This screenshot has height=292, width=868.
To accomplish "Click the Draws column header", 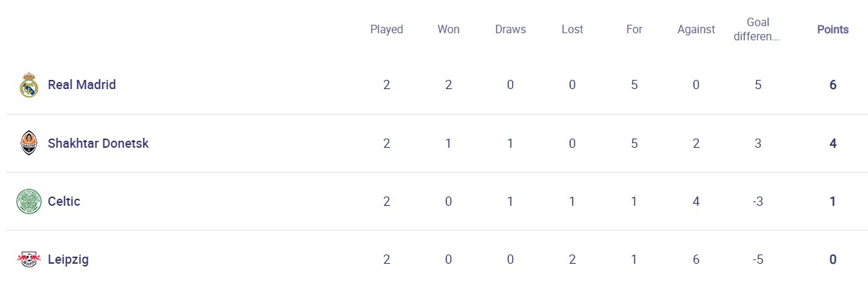I will pos(510,30).
